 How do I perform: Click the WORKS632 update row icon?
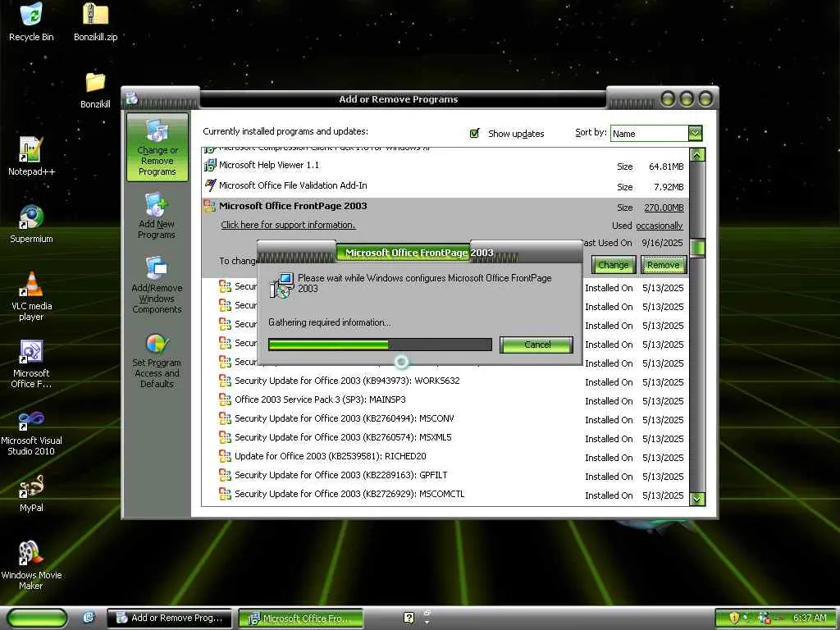(225, 381)
